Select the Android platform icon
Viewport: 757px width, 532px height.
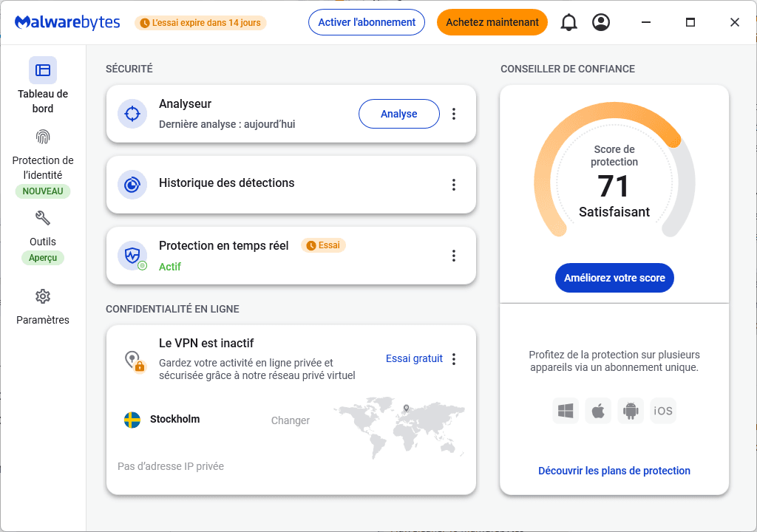pyautogui.click(x=631, y=411)
